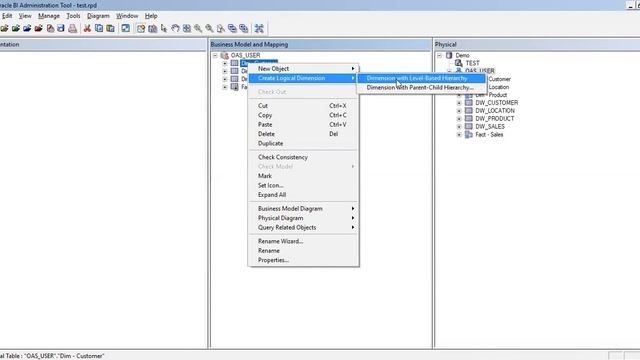Open the Help menu
This screenshot has height=360, width=640.
[151, 16]
